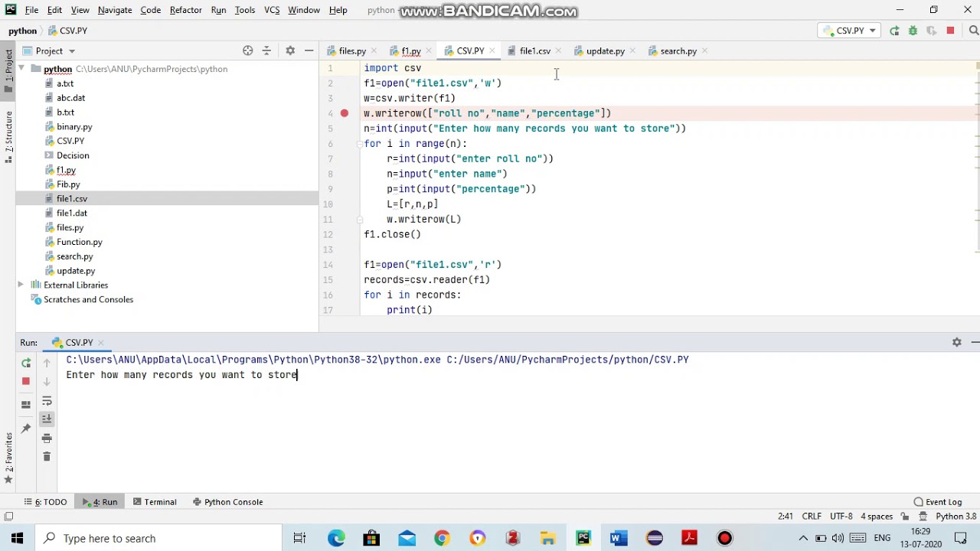Viewport: 980px width, 551px height.
Task: Open the Refactor menu
Action: (x=185, y=10)
